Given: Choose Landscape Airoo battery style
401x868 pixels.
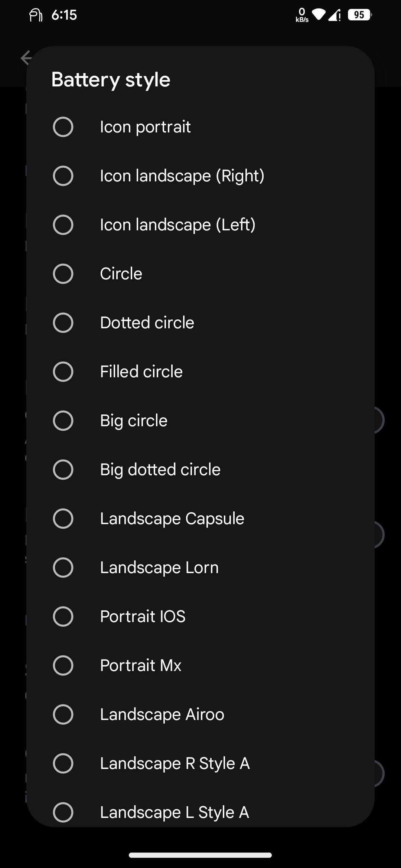Looking at the screenshot, I should (200, 714).
